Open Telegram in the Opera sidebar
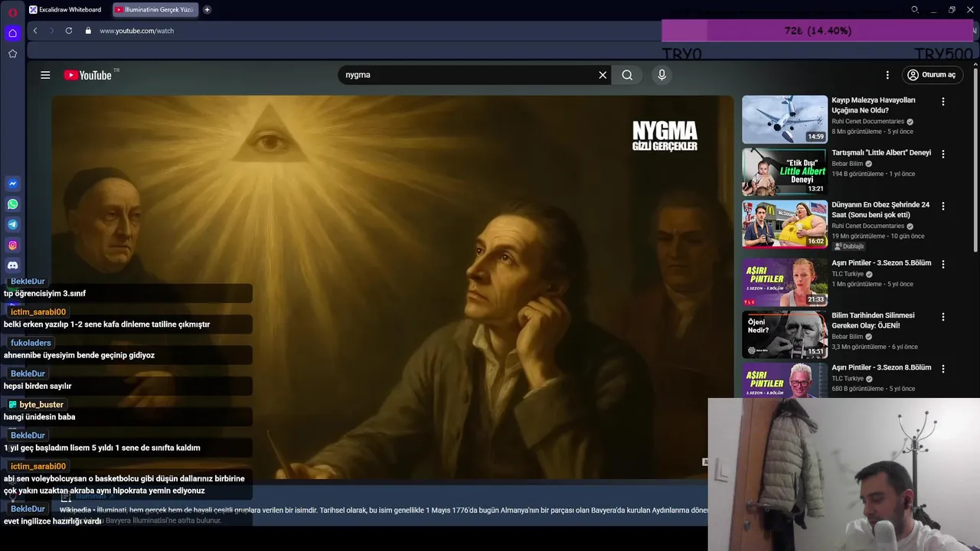 click(12, 225)
